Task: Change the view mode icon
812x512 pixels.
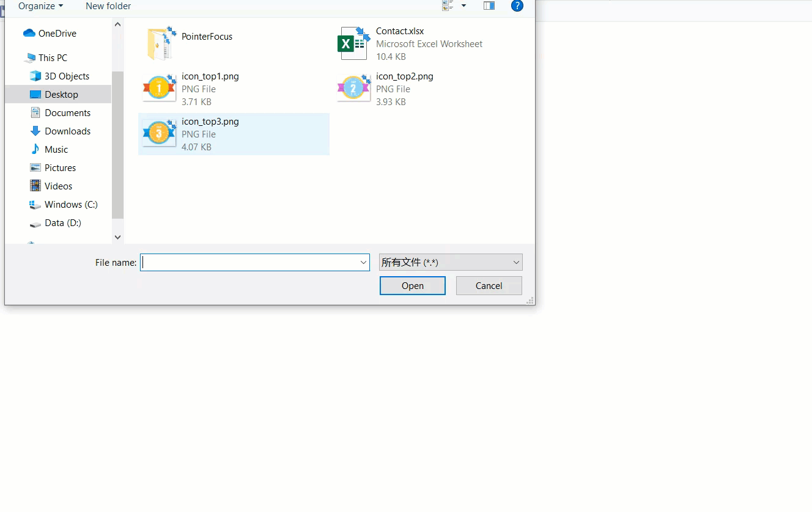Action: (446, 5)
